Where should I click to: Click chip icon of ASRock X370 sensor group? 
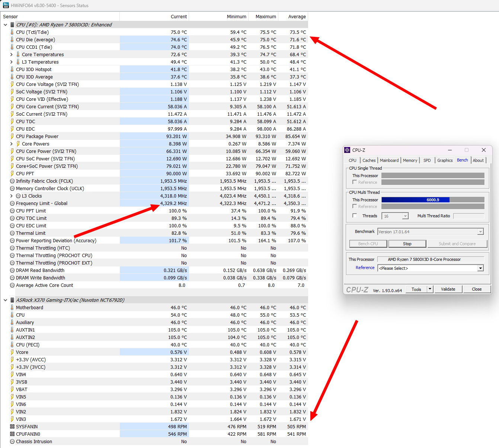coord(12,300)
